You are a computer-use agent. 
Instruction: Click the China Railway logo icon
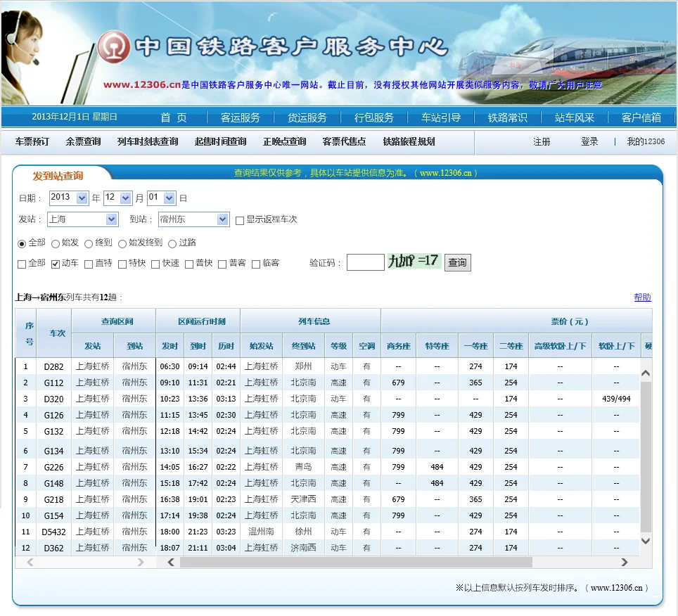click(x=115, y=47)
